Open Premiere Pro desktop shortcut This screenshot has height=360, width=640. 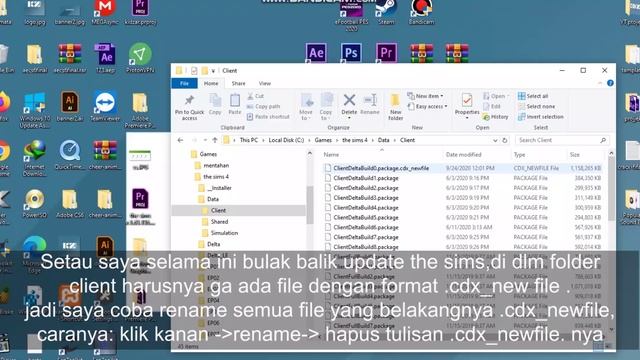click(x=386, y=53)
